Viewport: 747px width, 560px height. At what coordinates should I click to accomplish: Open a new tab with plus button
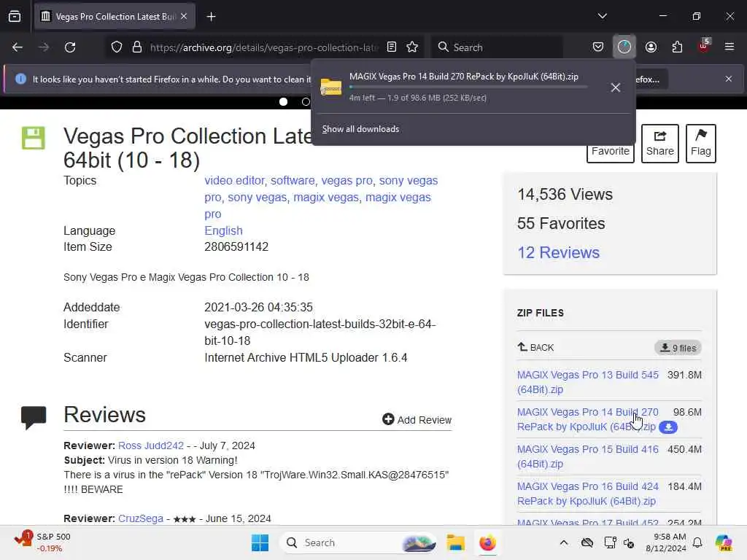coord(211,17)
